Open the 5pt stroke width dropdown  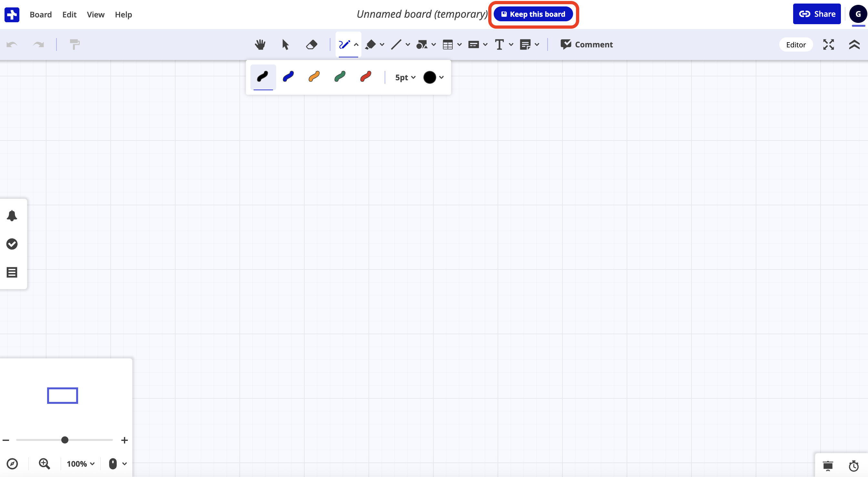pyautogui.click(x=405, y=77)
